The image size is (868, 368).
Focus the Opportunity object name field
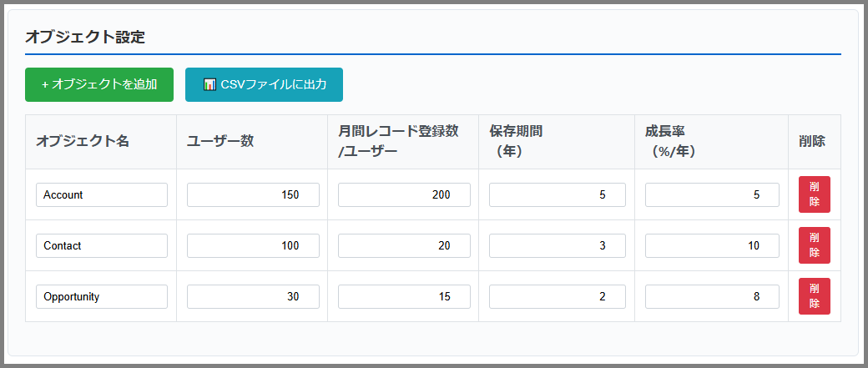coord(102,296)
